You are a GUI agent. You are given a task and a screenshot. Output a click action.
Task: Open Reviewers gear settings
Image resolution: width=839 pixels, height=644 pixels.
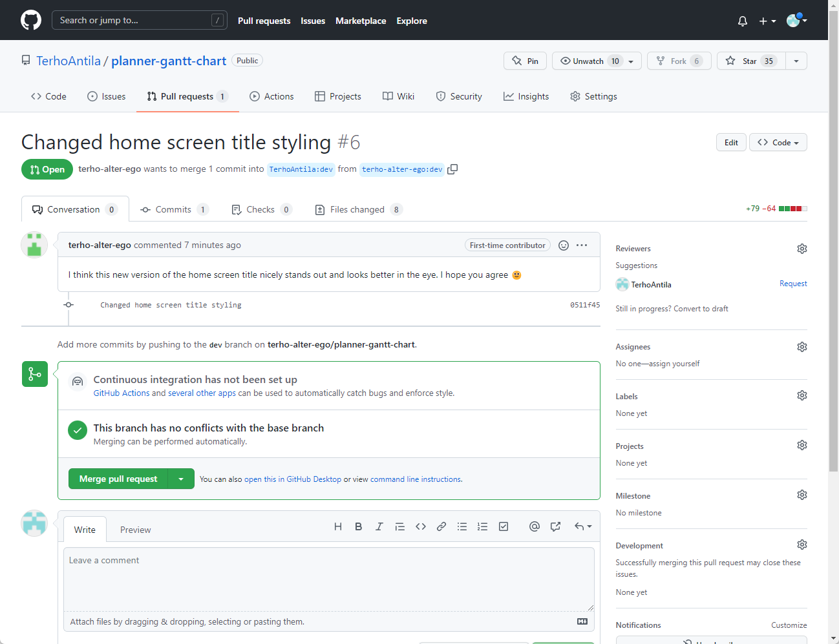tap(802, 249)
